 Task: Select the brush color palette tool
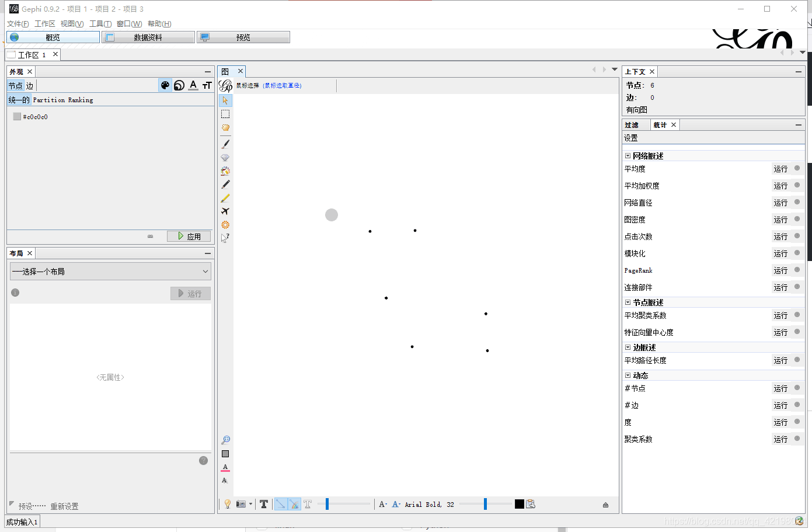(x=225, y=171)
